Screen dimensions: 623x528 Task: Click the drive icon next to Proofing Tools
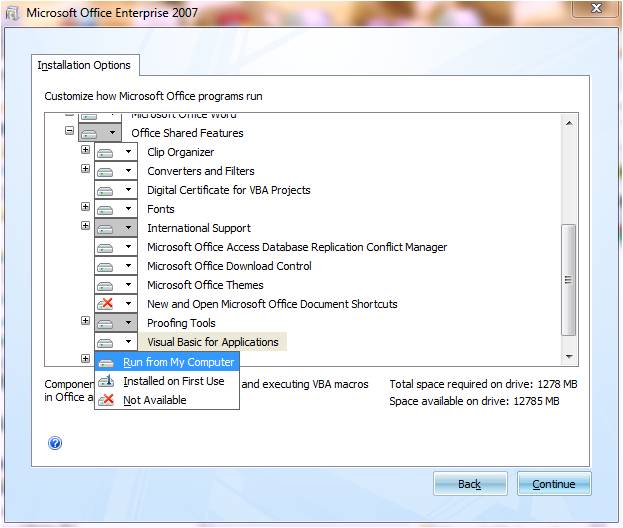pos(105,324)
